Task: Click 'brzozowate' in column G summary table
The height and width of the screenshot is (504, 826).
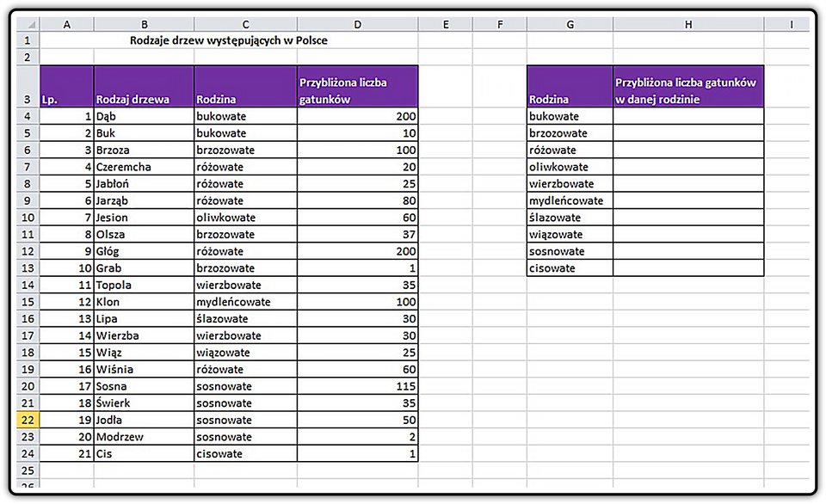Action: click(570, 133)
